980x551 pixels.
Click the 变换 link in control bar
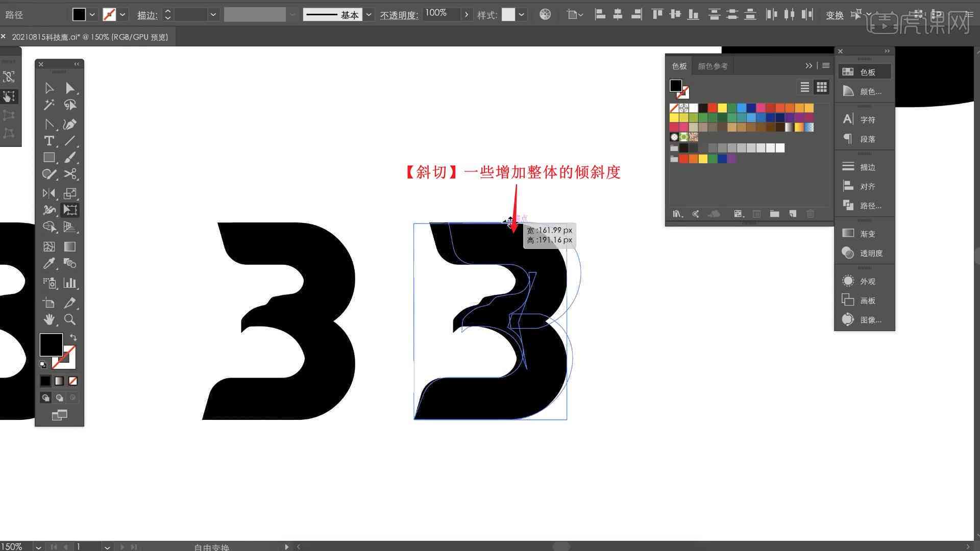click(835, 15)
